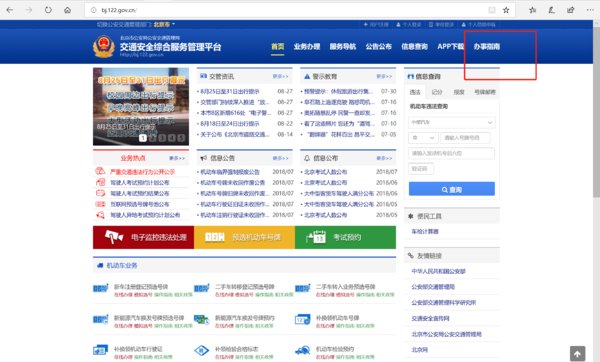Open the 机动车临界强制报废公告 announcement
This screenshot has height=362, width=600.
(x=230, y=172)
